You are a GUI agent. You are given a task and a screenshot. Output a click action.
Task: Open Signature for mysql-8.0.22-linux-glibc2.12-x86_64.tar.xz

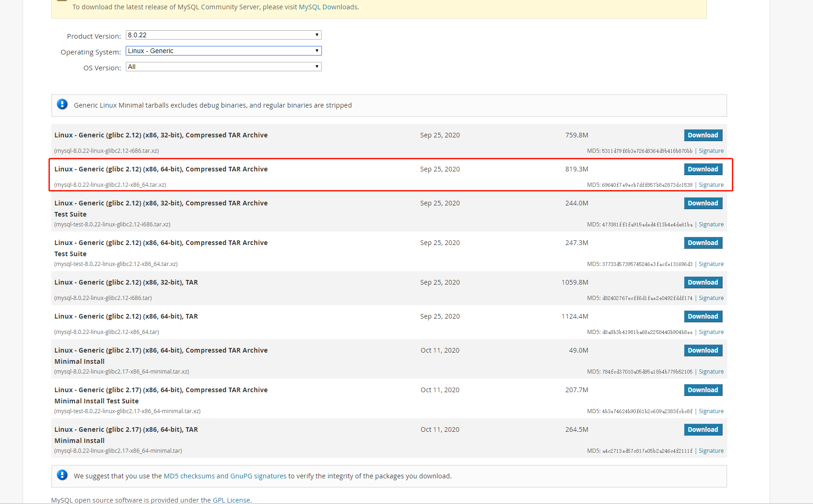711,185
